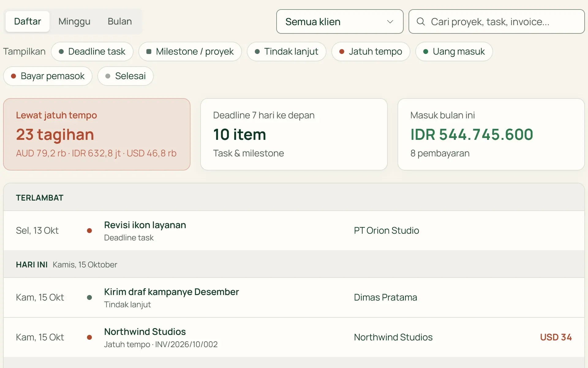Click the USD 34 amount
Image resolution: width=588 pixels, height=368 pixels.
pyautogui.click(x=556, y=337)
